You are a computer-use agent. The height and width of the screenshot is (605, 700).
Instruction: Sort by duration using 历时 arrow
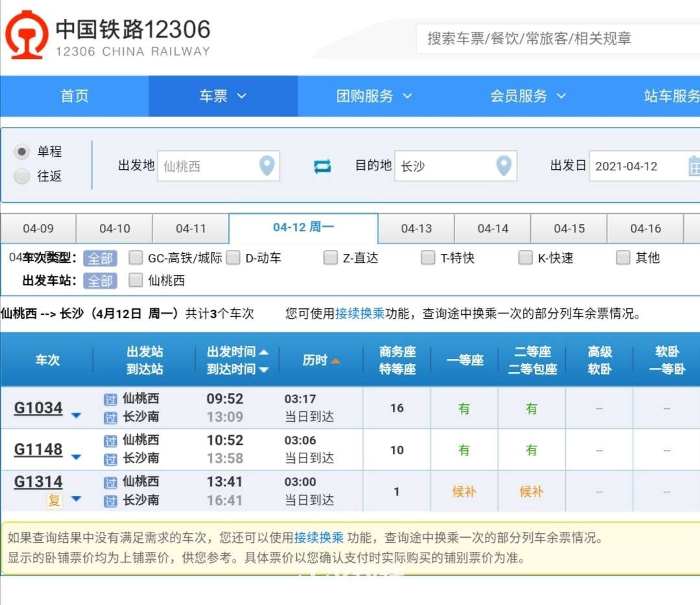coord(335,361)
